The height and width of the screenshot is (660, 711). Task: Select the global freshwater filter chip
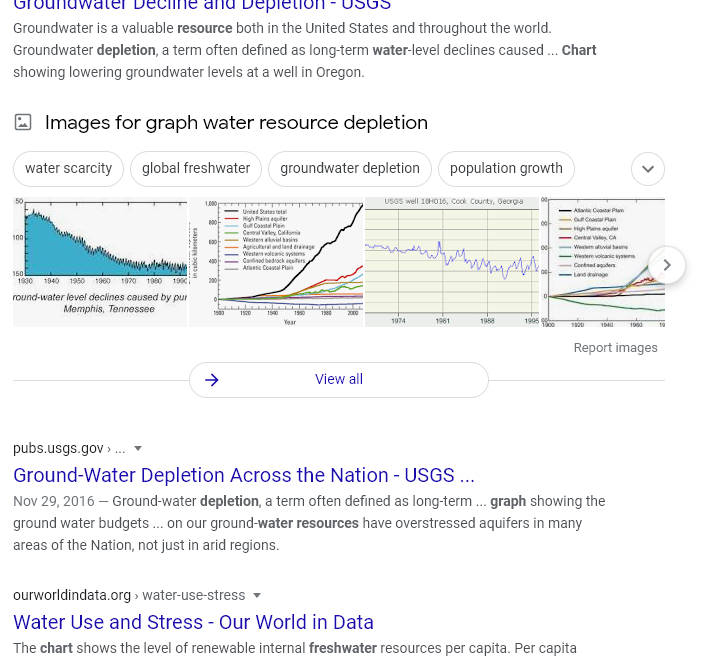196,169
